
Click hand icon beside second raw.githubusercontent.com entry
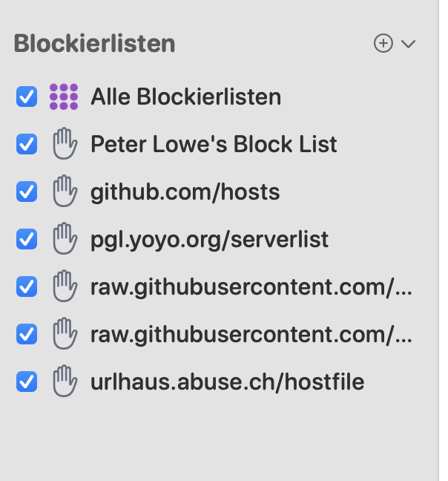pyautogui.click(x=65, y=334)
